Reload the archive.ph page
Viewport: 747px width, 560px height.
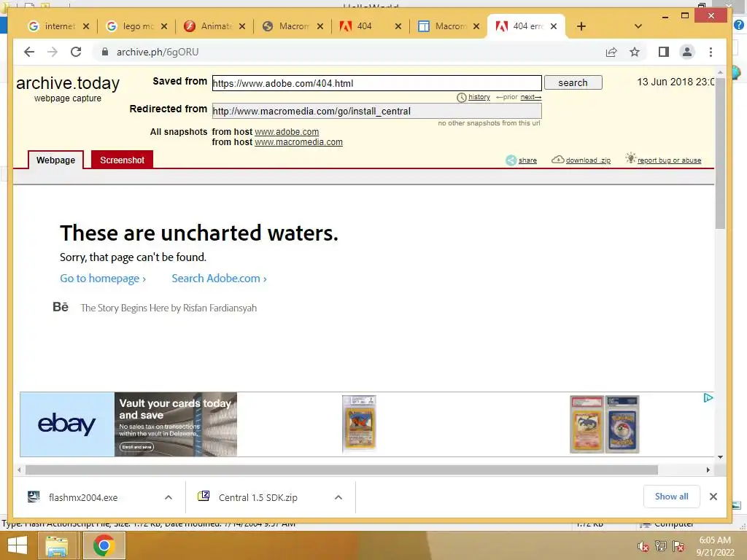[x=76, y=52]
